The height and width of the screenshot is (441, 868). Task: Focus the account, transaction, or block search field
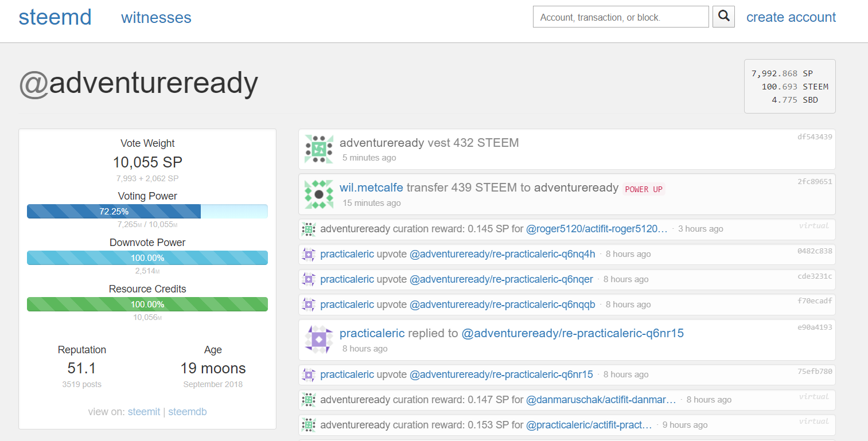pos(620,17)
